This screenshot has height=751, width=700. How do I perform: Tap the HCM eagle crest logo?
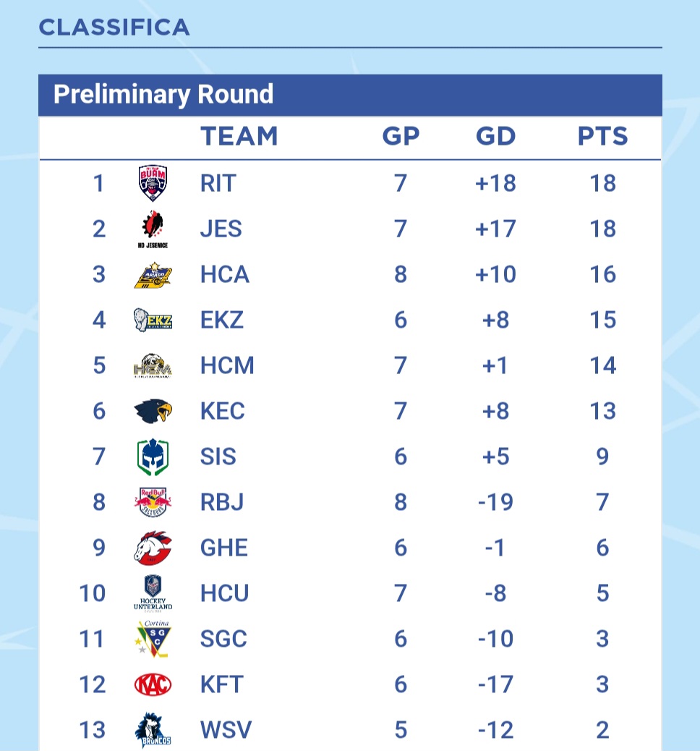tap(153, 366)
